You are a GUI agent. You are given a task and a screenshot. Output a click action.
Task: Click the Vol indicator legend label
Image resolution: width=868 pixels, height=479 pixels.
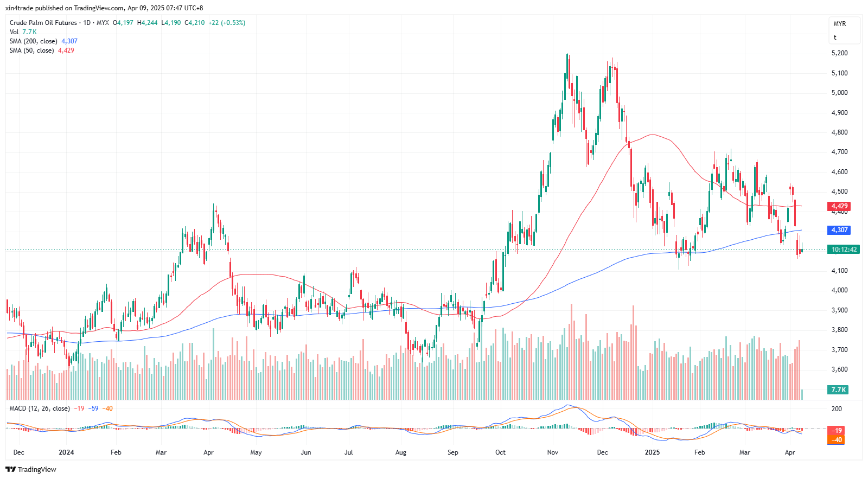(x=14, y=32)
